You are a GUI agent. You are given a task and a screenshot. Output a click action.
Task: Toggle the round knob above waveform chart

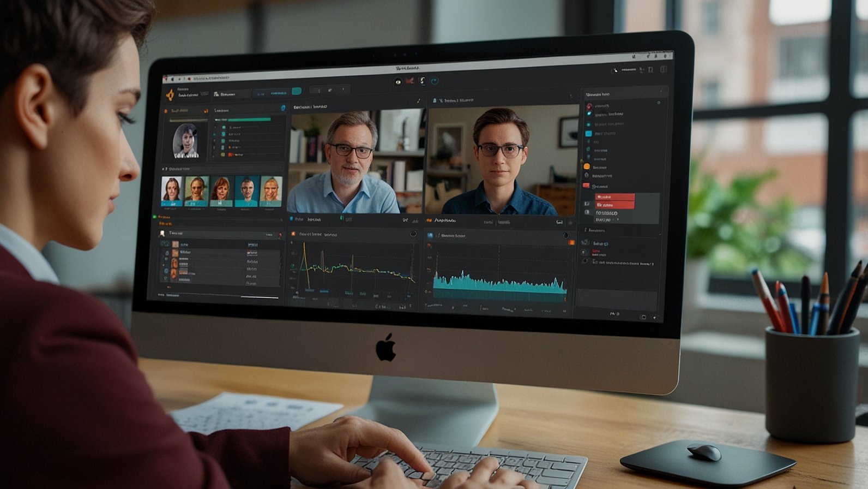coord(565,236)
